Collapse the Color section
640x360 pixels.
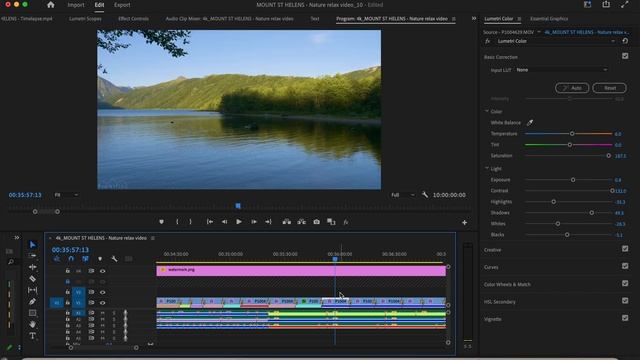(x=487, y=111)
